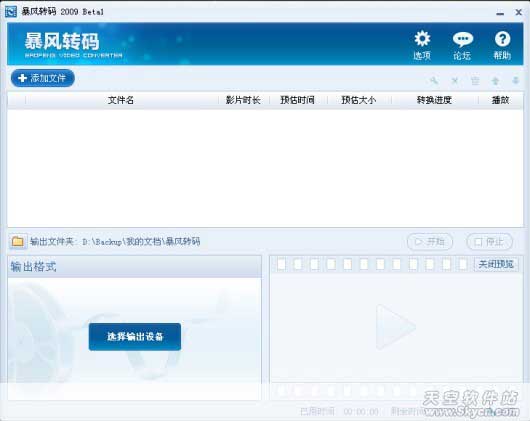Click the move down arrow icon

tap(515, 80)
